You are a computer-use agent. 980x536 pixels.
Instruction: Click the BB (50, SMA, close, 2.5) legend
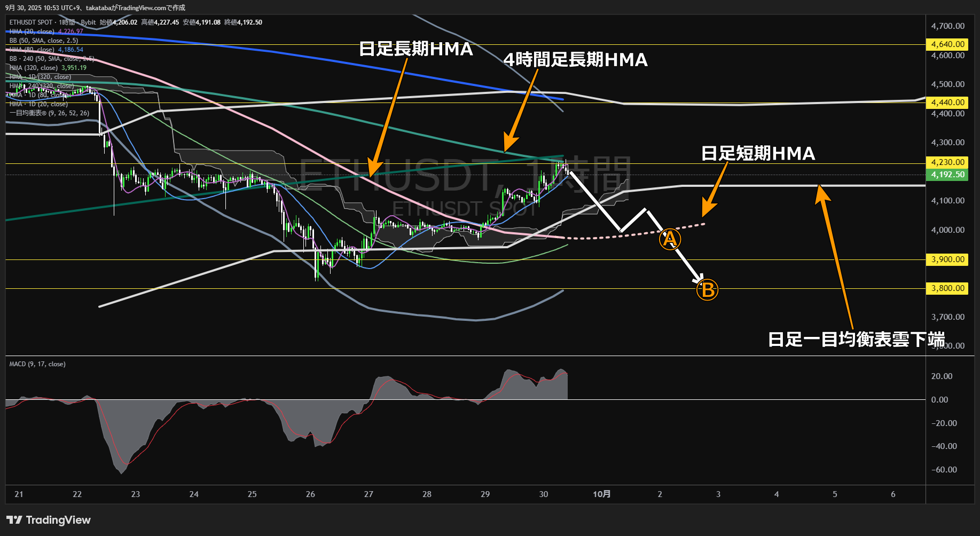[44, 41]
